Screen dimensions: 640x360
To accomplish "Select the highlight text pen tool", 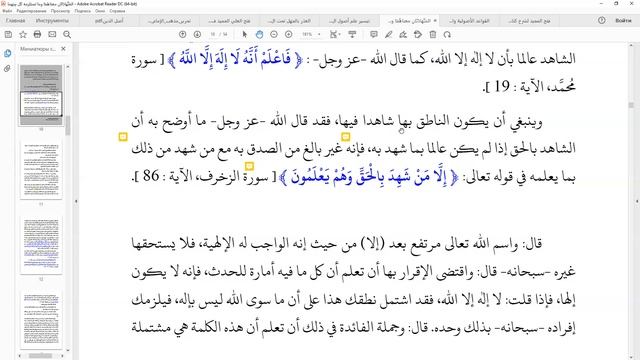I will click(x=388, y=35).
